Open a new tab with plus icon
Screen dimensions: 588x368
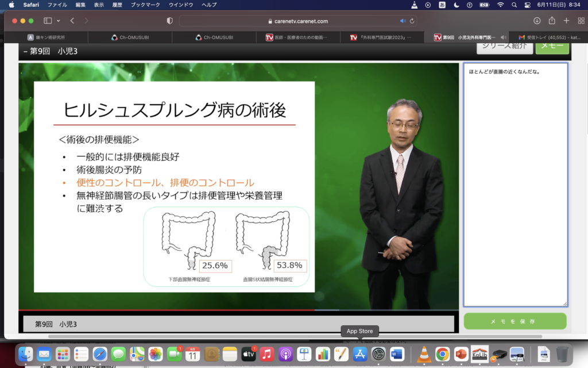pyautogui.click(x=566, y=21)
